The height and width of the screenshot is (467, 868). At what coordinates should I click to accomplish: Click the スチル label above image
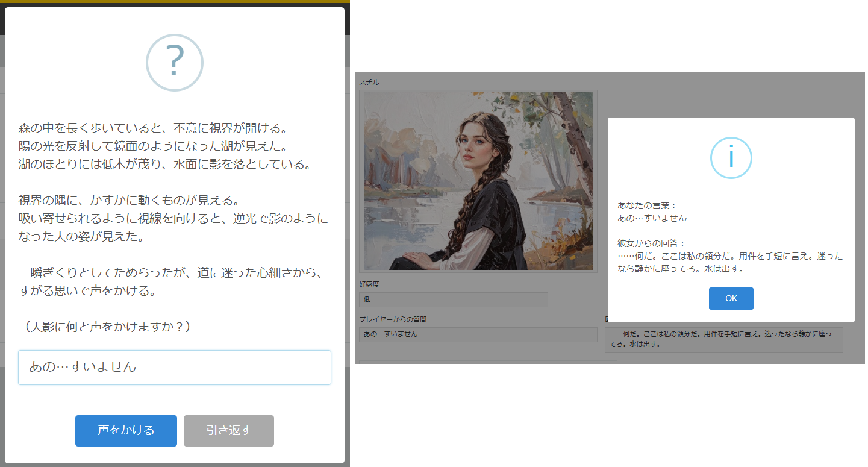click(x=369, y=82)
